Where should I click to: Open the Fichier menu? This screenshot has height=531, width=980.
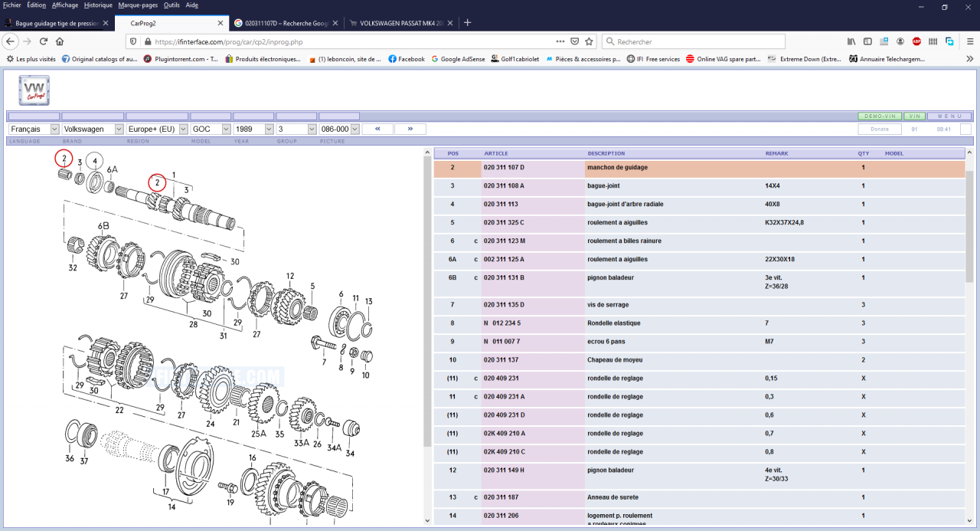pos(12,5)
